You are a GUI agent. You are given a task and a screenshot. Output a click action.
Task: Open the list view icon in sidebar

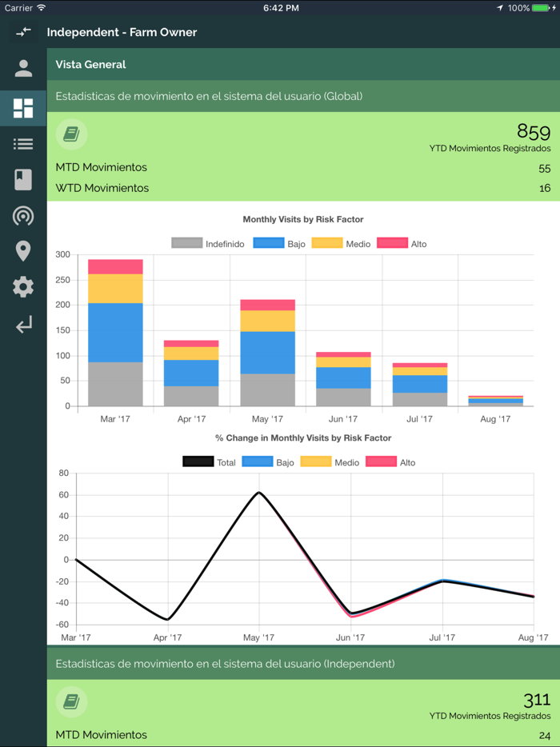point(23,144)
